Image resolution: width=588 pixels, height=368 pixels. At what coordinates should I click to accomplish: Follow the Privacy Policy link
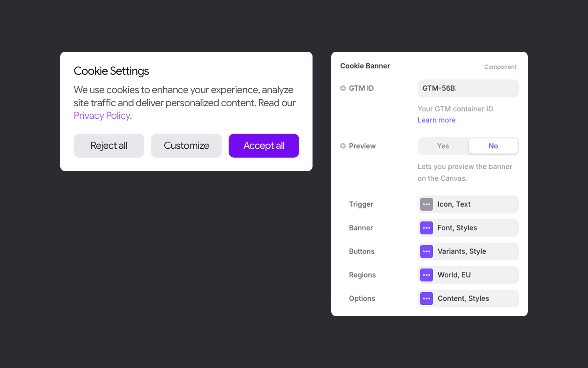[x=102, y=116]
